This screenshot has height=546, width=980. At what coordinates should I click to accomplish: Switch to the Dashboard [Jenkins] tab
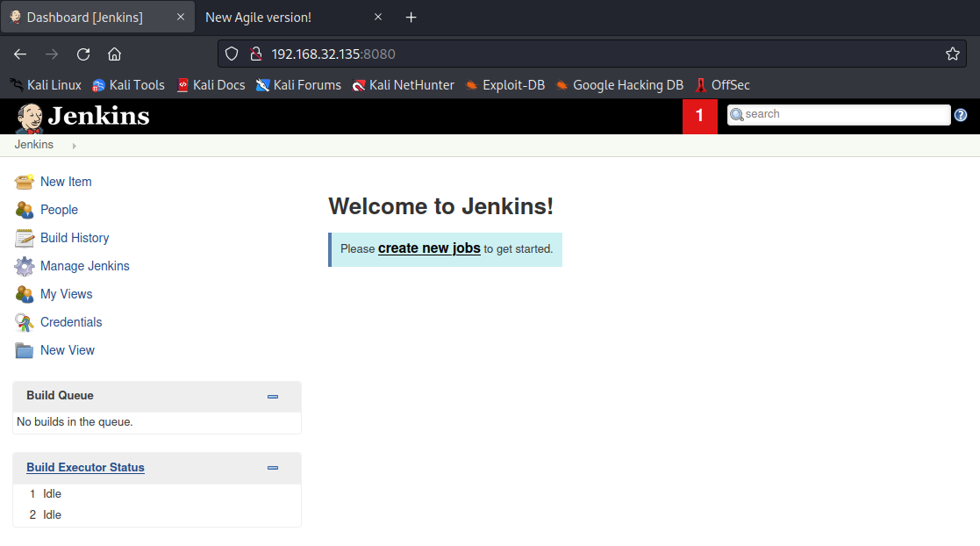point(97,18)
